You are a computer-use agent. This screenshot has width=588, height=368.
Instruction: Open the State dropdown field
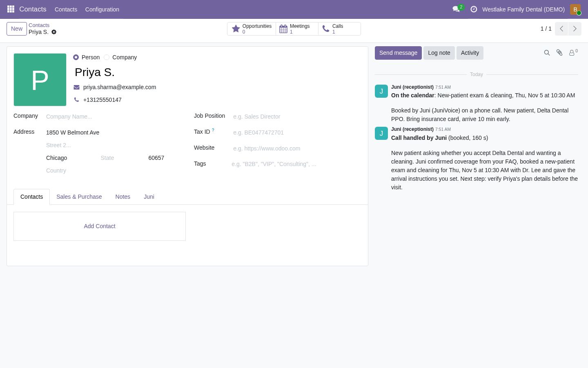pos(121,158)
